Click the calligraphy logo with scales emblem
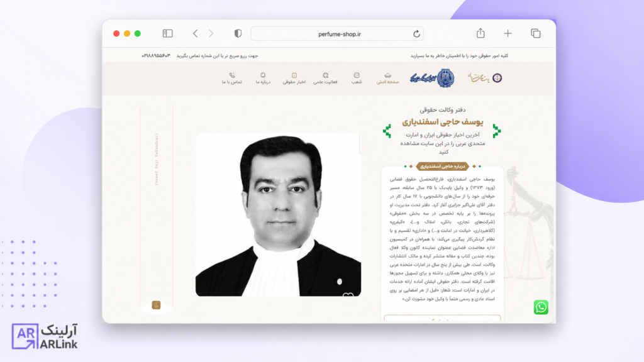 (x=485, y=77)
